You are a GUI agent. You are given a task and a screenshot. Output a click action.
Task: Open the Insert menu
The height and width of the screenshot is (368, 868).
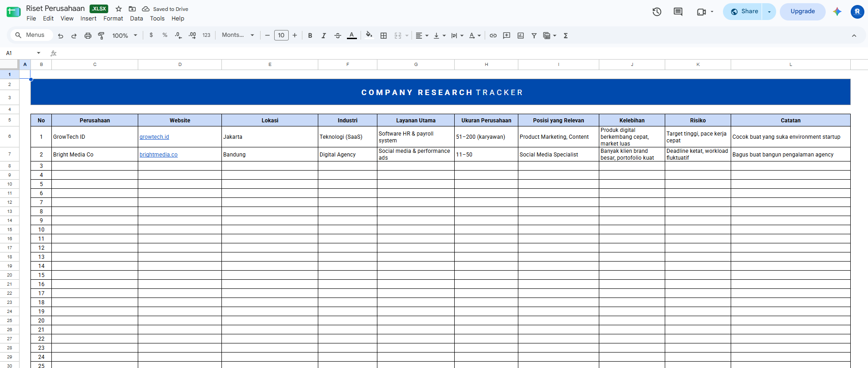[88, 19]
